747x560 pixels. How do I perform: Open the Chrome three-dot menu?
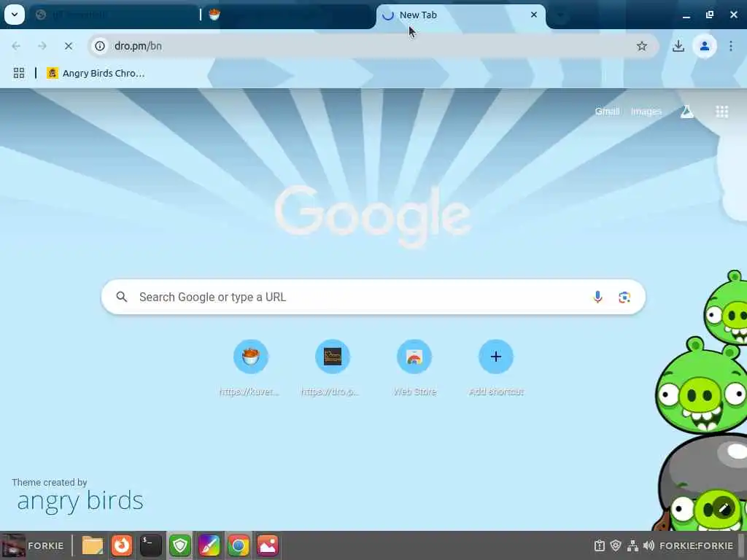731,46
